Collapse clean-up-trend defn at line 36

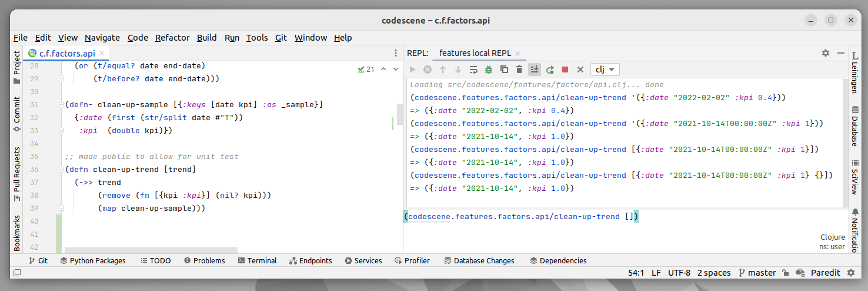pyautogui.click(x=61, y=170)
